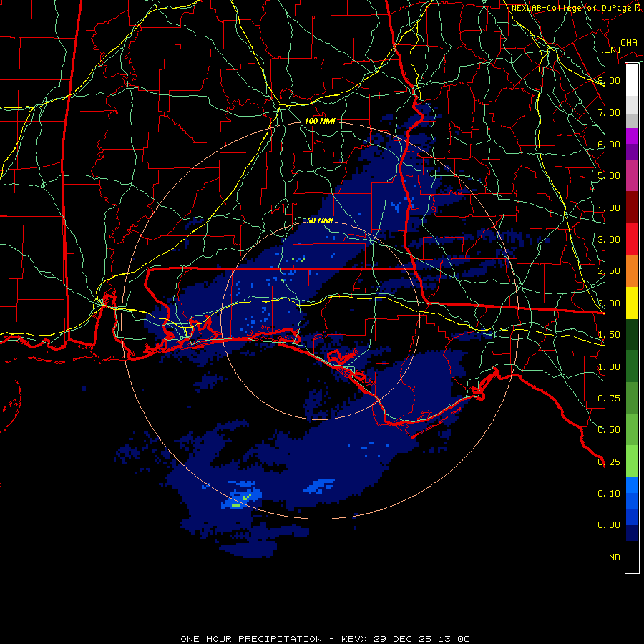Viewport: 644px width, 644px height.
Task: Click the ND legend label
Action: (615, 557)
